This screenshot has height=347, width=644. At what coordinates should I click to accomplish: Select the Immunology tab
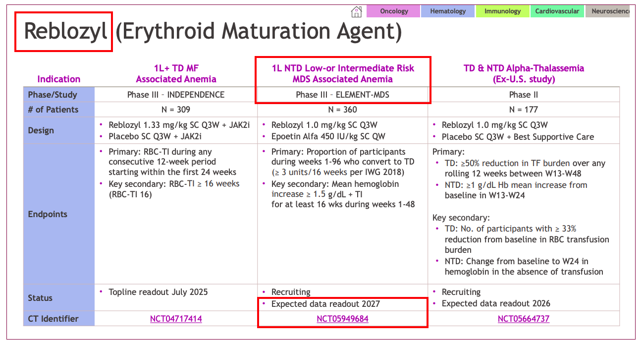tap(502, 11)
